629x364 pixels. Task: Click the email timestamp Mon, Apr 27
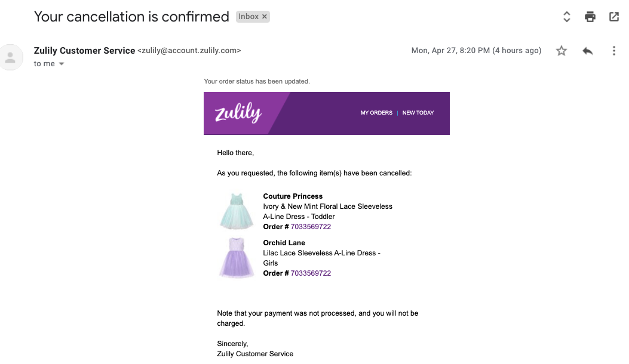click(476, 51)
